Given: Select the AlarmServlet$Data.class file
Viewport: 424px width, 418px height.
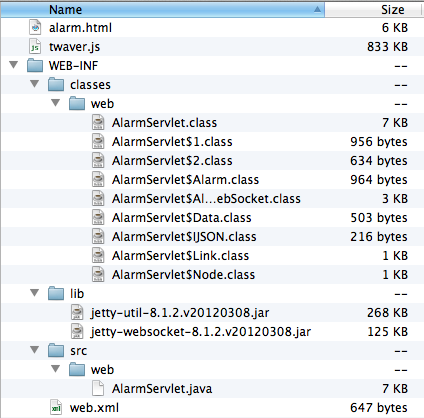Looking at the screenshot, I should click(x=182, y=218).
